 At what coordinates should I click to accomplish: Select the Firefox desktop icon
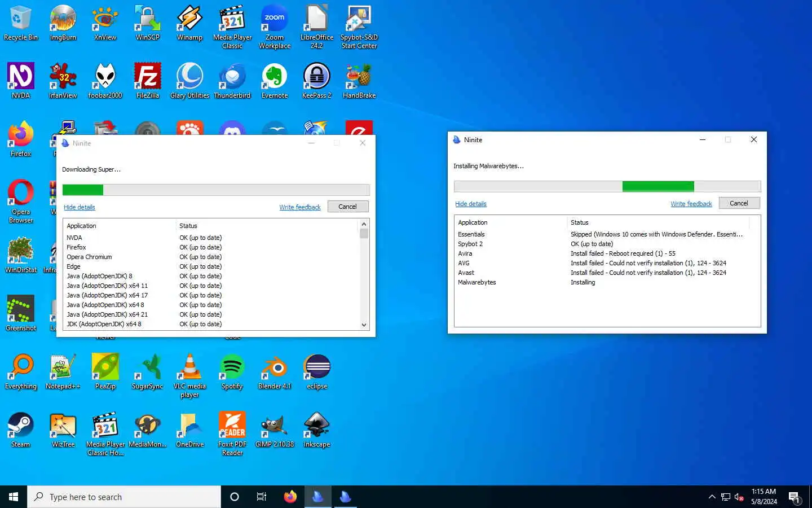[20, 139]
